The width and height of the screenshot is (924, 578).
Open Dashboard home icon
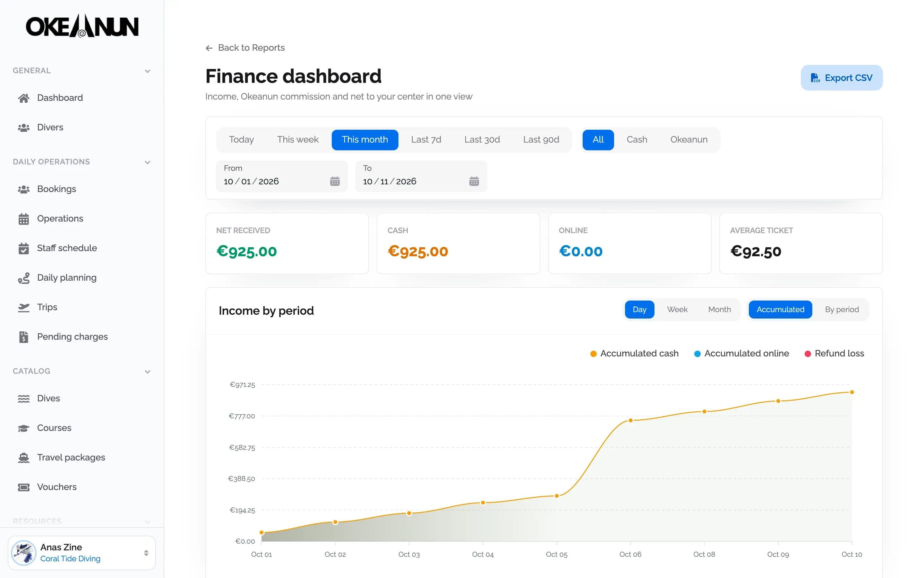pyautogui.click(x=24, y=98)
